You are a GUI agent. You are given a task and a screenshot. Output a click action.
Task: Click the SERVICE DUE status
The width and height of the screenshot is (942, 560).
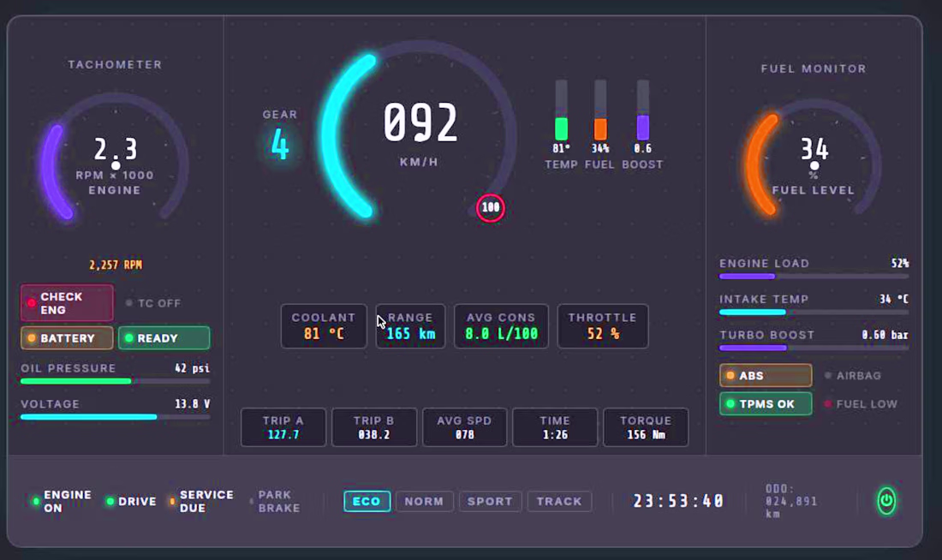(201, 501)
